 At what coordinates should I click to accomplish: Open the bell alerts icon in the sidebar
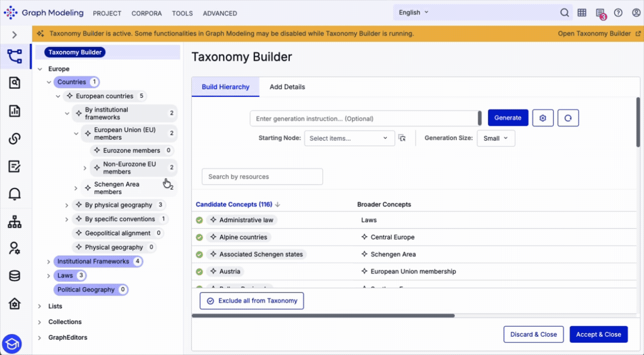coord(15,194)
